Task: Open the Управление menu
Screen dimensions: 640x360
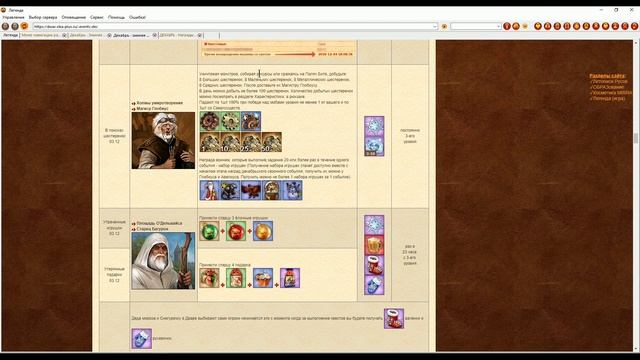Action: tap(13, 18)
